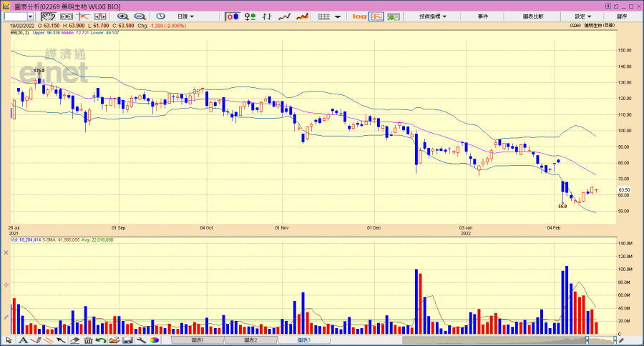Click the zoom out magnifier icon
Screen dimensions: 644x346
[x=139, y=16]
